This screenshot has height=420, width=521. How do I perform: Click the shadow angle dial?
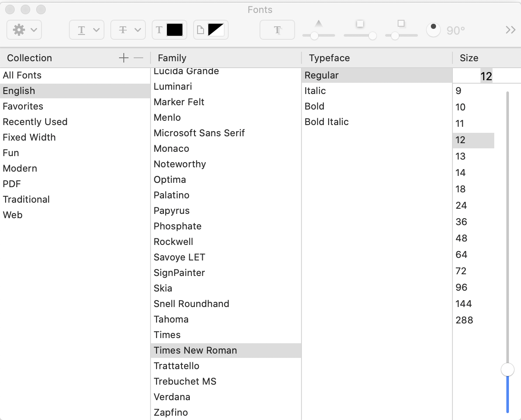coord(433,30)
